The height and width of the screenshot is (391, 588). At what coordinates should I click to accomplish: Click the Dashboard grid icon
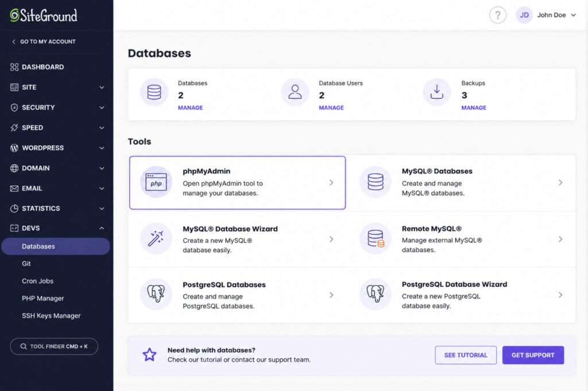tap(14, 67)
